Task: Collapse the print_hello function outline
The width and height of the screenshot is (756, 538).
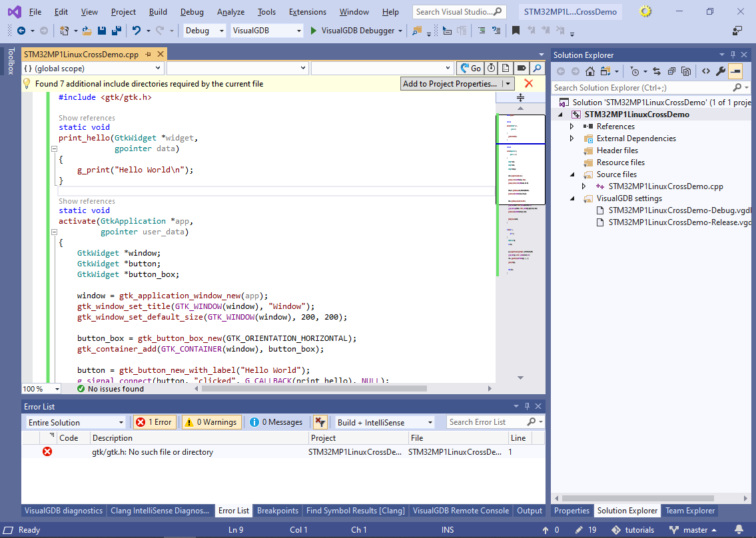Action: (x=55, y=149)
